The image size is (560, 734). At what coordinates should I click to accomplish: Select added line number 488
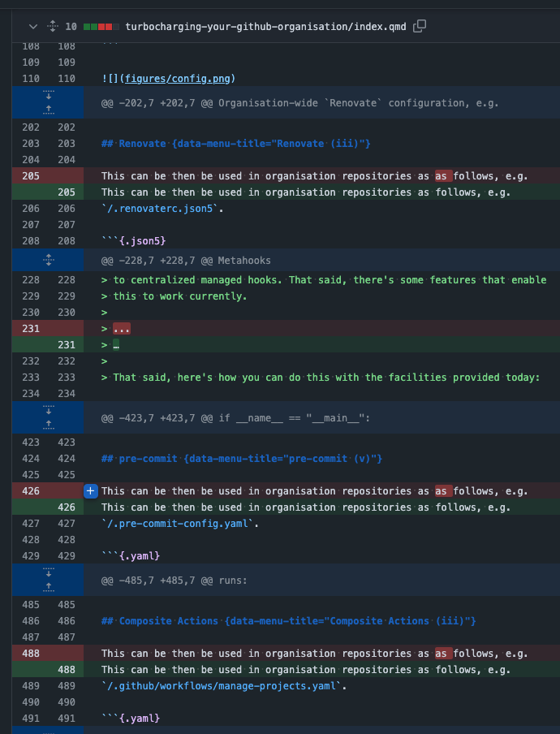coord(66,670)
